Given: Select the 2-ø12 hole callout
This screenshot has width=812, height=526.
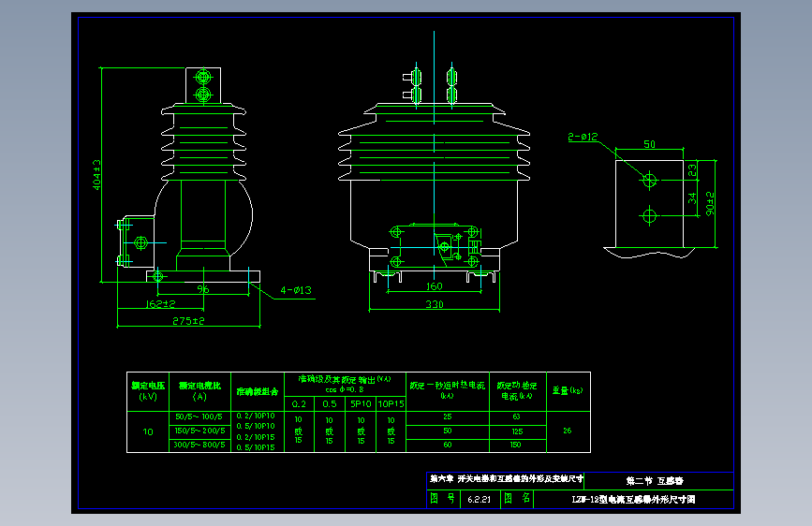Looking at the screenshot, I should click(x=583, y=137).
